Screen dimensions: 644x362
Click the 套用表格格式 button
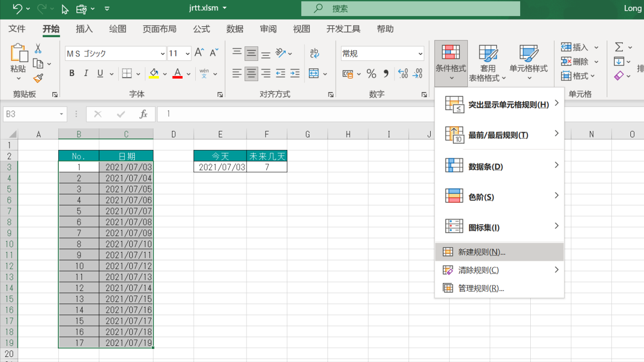[x=488, y=63]
